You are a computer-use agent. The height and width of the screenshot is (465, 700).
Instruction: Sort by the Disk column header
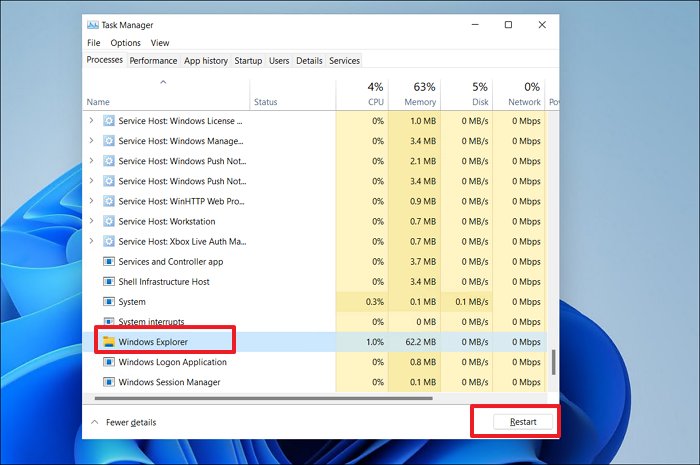click(467, 95)
